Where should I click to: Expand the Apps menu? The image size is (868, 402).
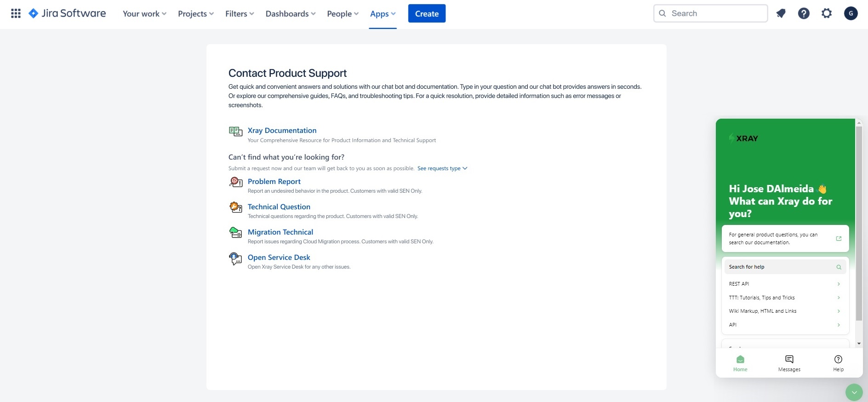[383, 14]
